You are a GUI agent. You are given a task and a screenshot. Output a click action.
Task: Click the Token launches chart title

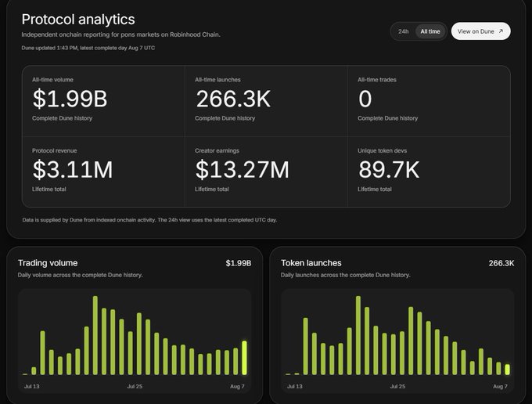coord(311,263)
